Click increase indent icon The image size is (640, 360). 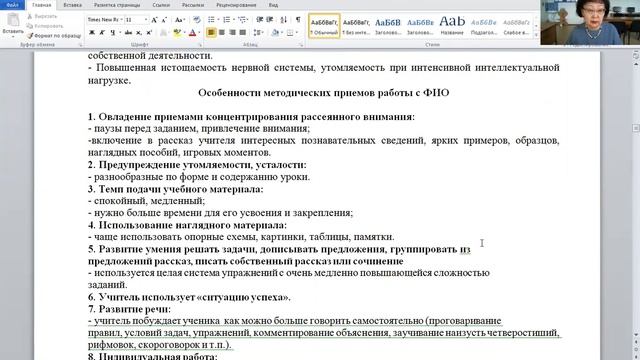270,20
